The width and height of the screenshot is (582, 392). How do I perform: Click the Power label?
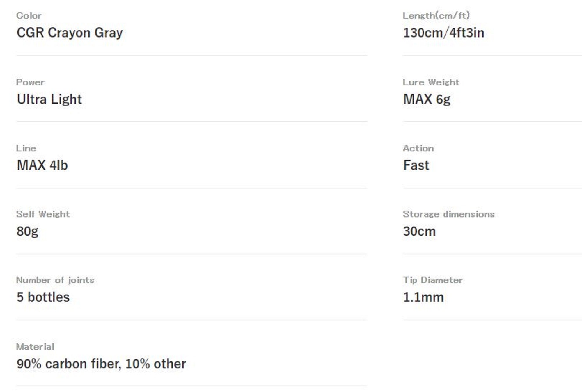click(x=30, y=82)
